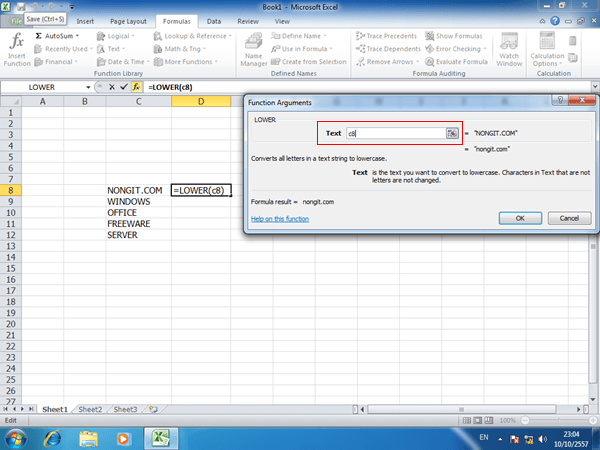Image resolution: width=600 pixels, height=450 pixels.
Task: Click Calculate Now icon in Calculation group
Action: coord(572,41)
